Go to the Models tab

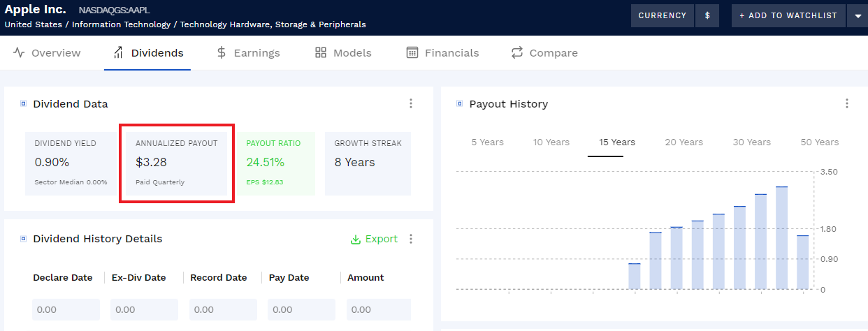343,53
